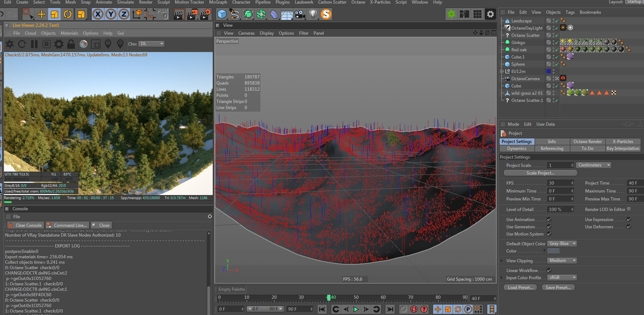
Task: Click the Render to Picture Viewer icon
Action: (192, 14)
